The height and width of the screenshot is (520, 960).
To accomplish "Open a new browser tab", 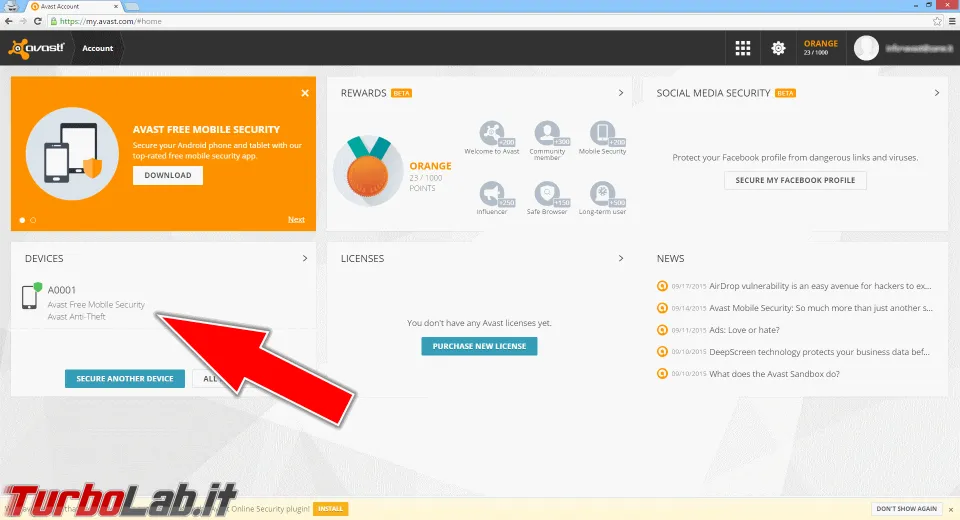I will [132, 6].
